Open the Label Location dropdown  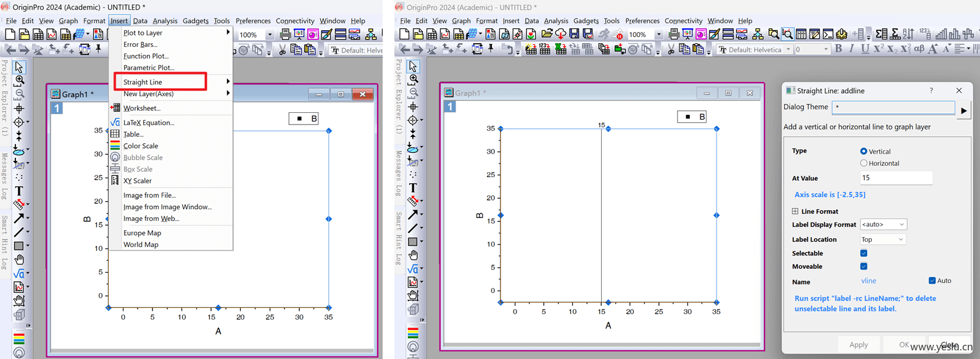coord(882,239)
